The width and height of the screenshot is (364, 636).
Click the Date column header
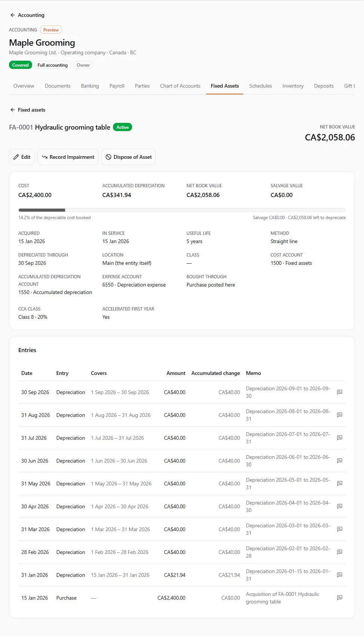coord(27,373)
